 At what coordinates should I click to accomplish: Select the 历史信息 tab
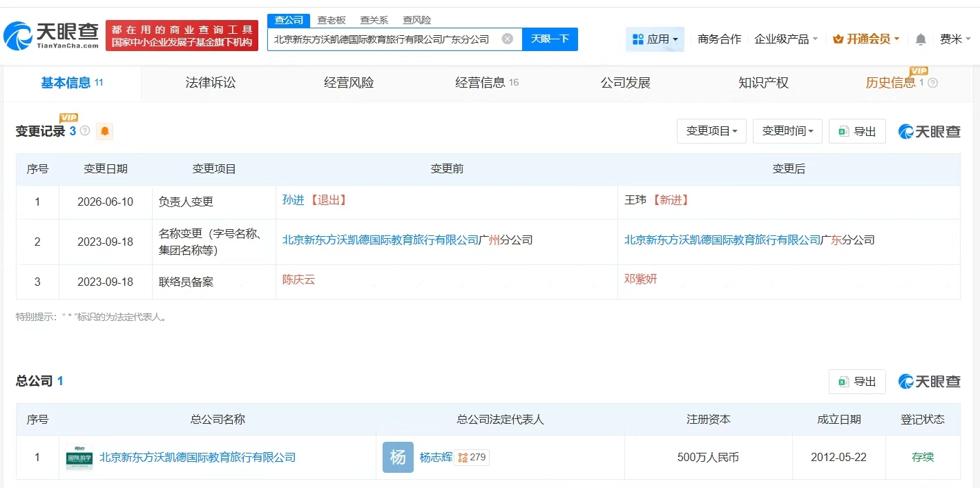pos(891,83)
